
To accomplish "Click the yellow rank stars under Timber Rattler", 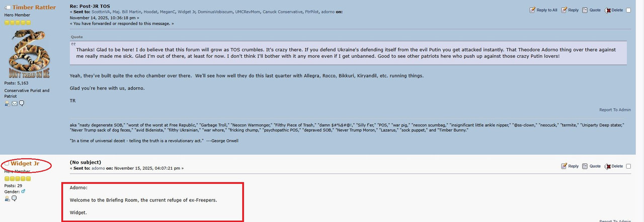I will 18,23.
